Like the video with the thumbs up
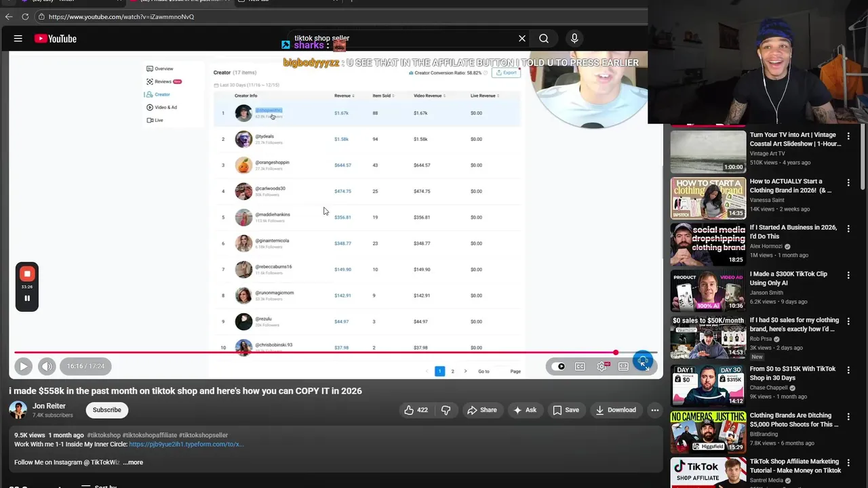Viewport: 868px width, 488px height. [x=416, y=410]
